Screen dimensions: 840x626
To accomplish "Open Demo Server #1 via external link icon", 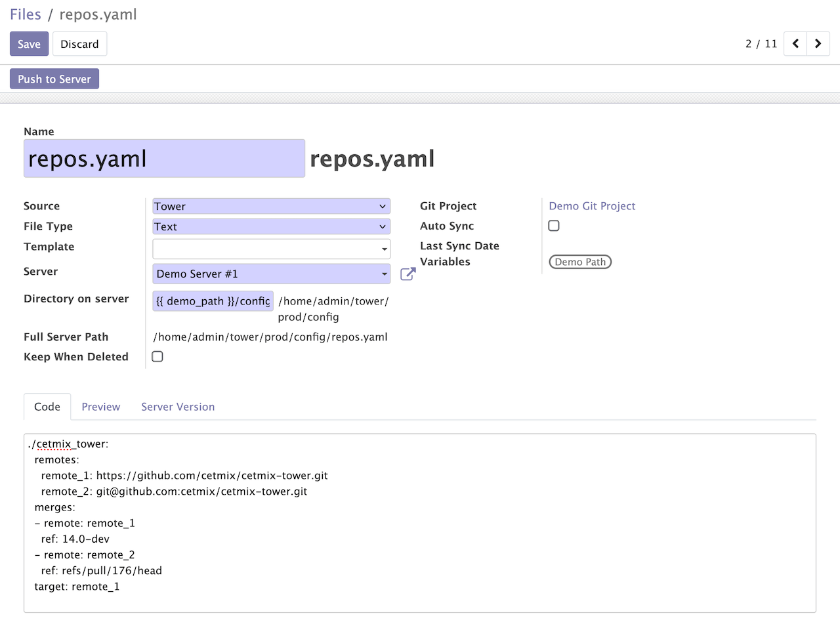I will click(408, 274).
